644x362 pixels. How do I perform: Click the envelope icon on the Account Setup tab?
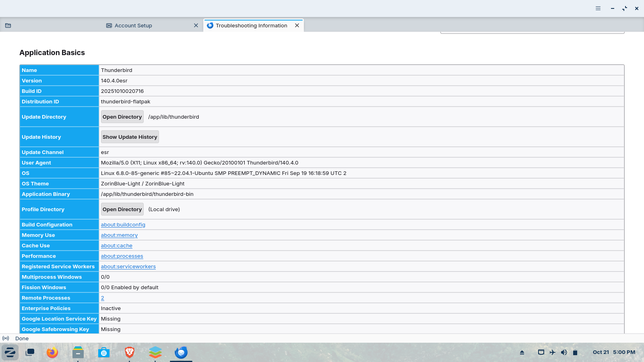(109, 25)
